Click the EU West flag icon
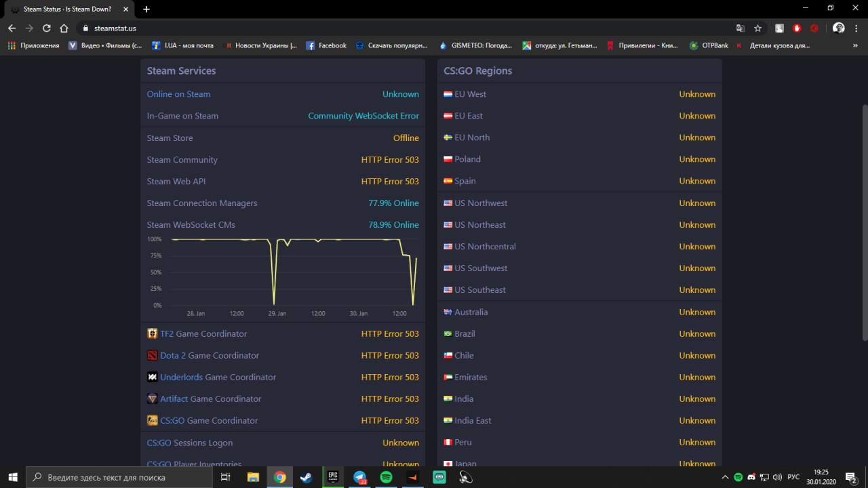The image size is (868, 488). tap(448, 94)
